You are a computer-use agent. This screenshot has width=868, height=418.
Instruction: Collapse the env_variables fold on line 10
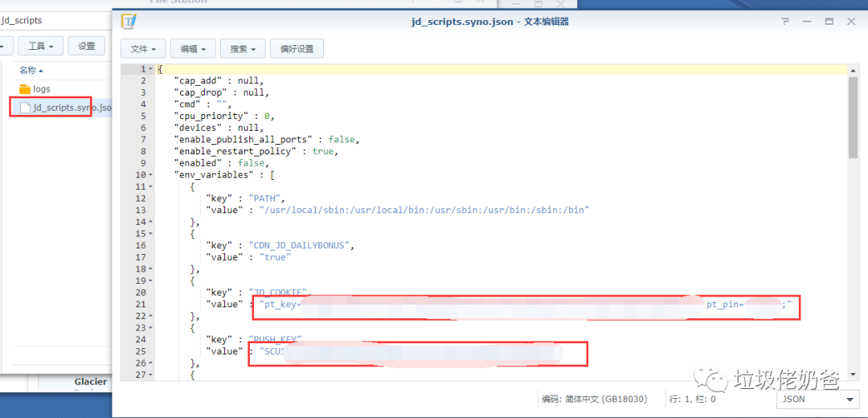[x=150, y=175]
